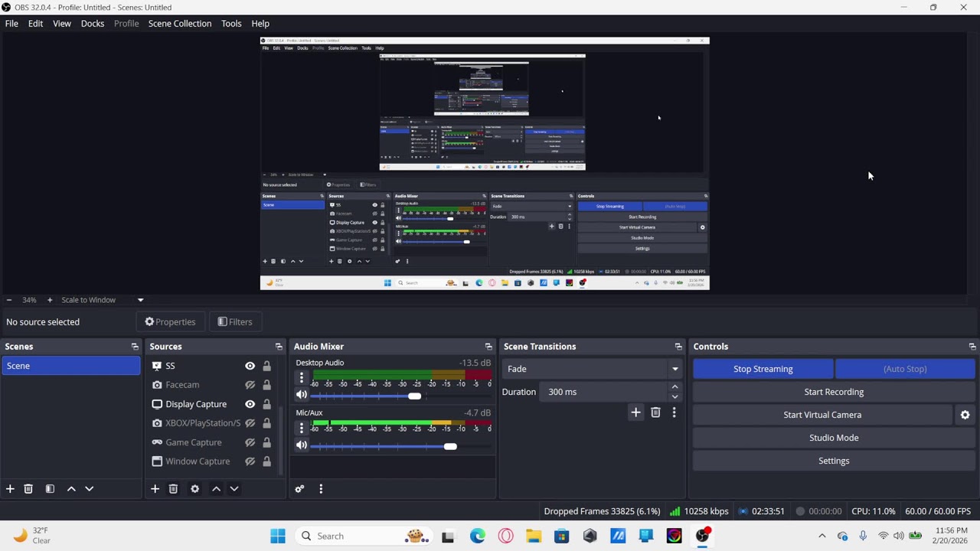Viewport: 980px width, 551px height.
Task: Open advanced audio properties gear icon
Action: pos(299,489)
